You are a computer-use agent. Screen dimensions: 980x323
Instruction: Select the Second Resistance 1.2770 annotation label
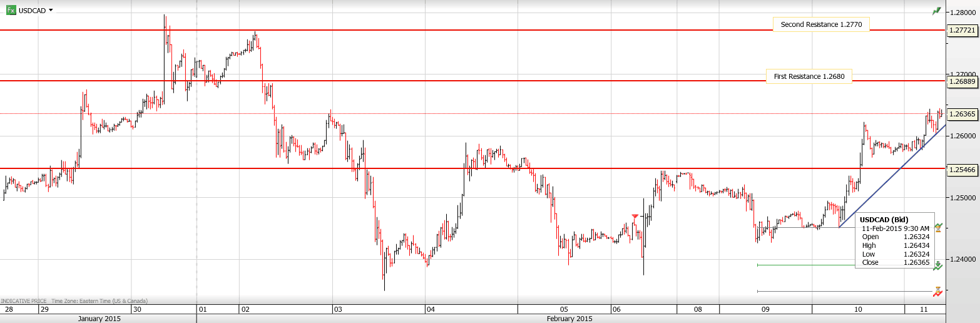tap(820, 24)
